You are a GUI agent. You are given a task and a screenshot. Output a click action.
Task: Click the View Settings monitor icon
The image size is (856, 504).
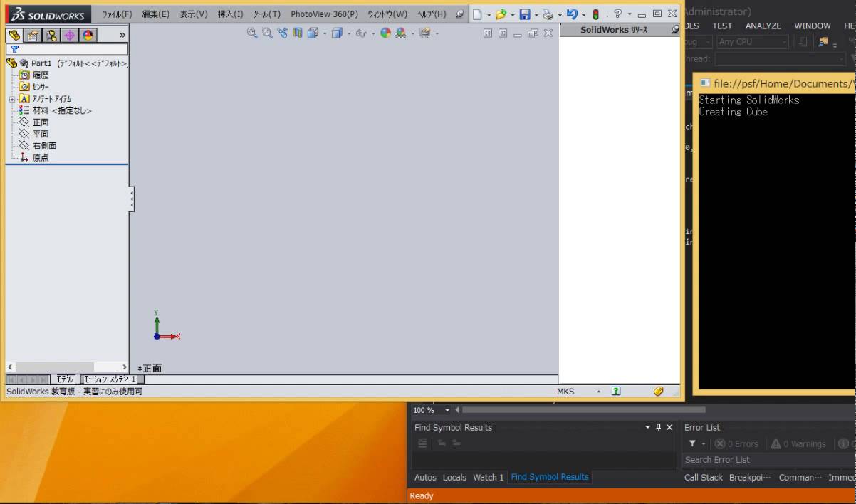coord(425,33)
